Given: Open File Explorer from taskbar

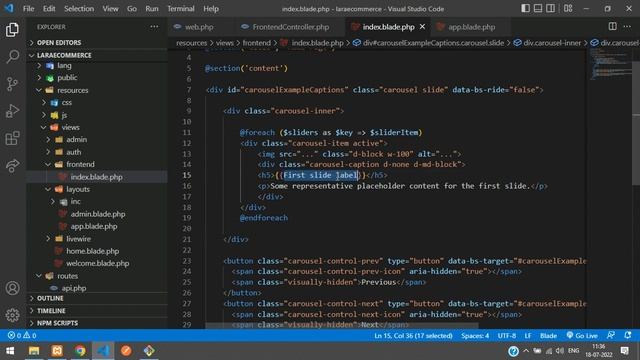Looking at the screenshot, I should 34,351.
